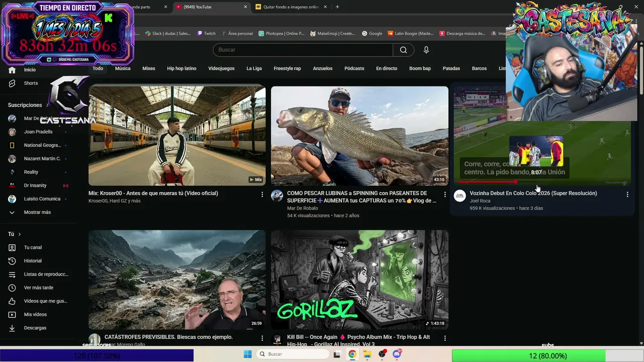644x362 pixels.
Task: Open the MakeEmoji bookmark
Action: click(333, 34)
